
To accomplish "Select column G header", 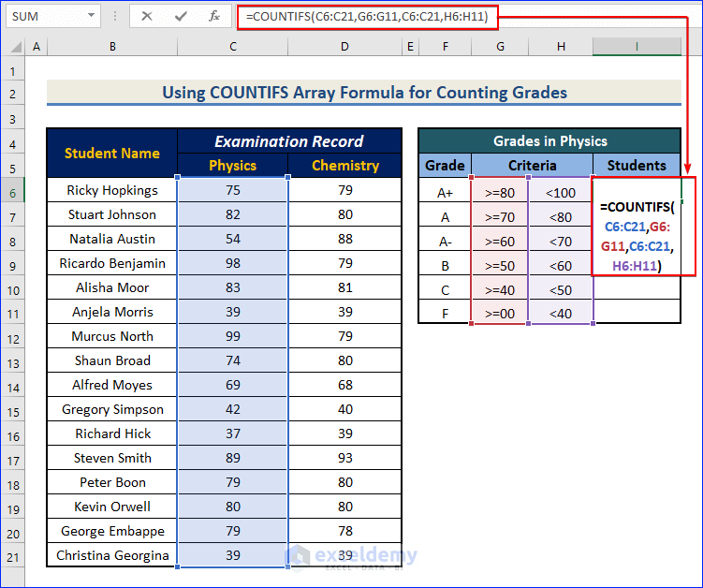I will tap(500, 47).
